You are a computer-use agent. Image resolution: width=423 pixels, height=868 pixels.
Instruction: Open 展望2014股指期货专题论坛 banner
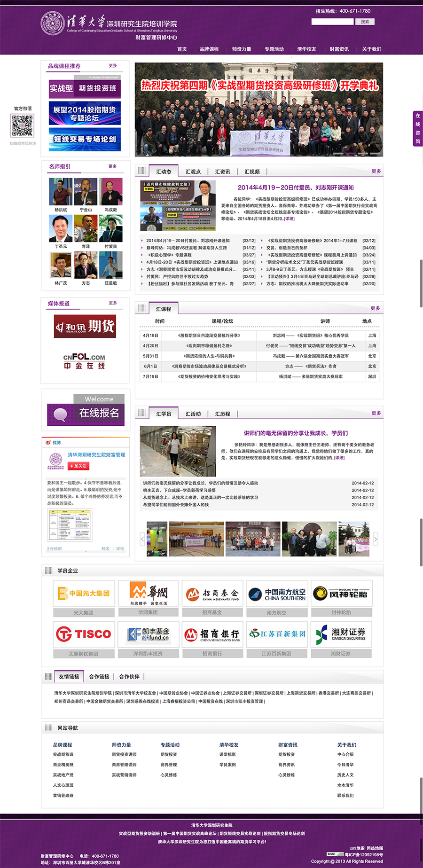(x=85, y=113)
